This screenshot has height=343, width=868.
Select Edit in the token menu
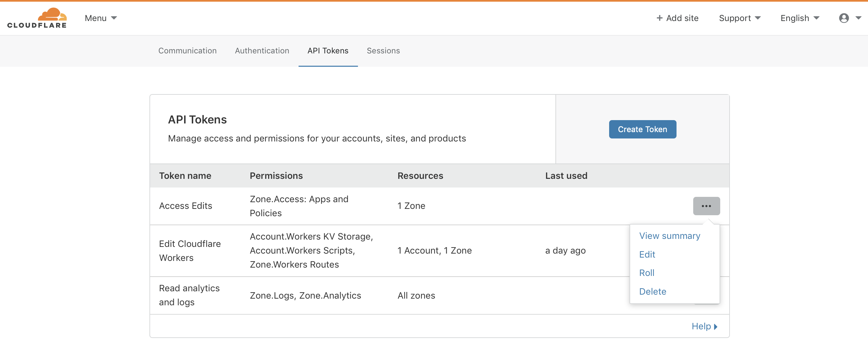(x=646, y=254)
